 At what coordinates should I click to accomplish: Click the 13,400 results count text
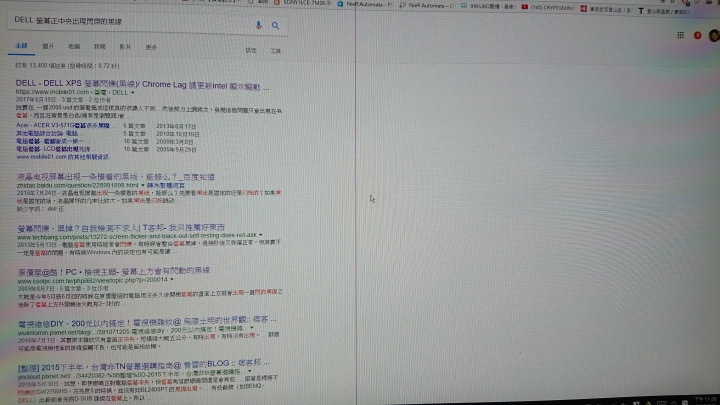coord(67,66)
